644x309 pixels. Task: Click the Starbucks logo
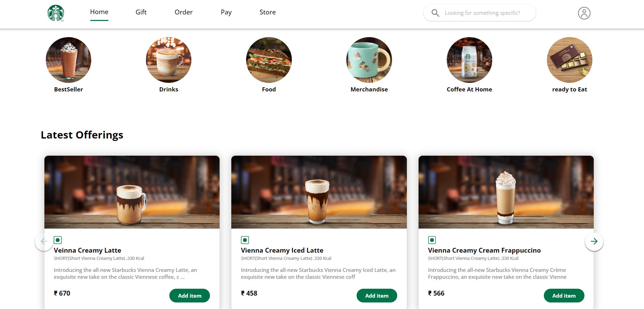pyautogui.click(x=56, y=13)
